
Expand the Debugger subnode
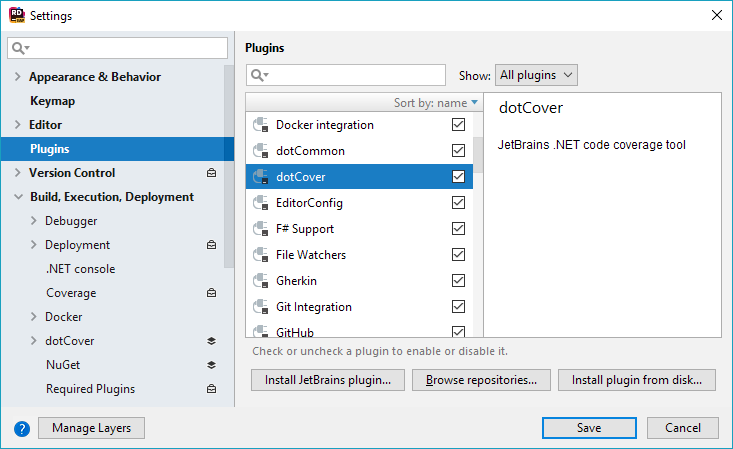pyautogui.click(x=33, y=221)
